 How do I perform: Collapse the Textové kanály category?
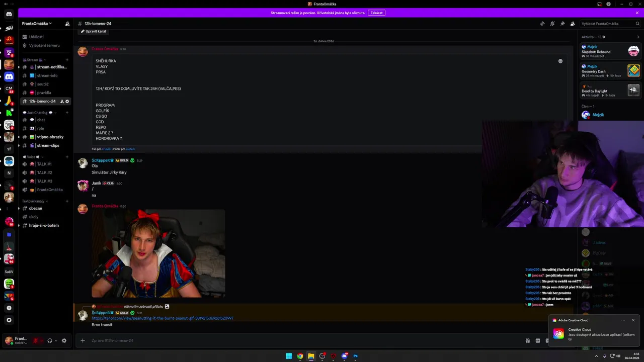coord(34,201)
